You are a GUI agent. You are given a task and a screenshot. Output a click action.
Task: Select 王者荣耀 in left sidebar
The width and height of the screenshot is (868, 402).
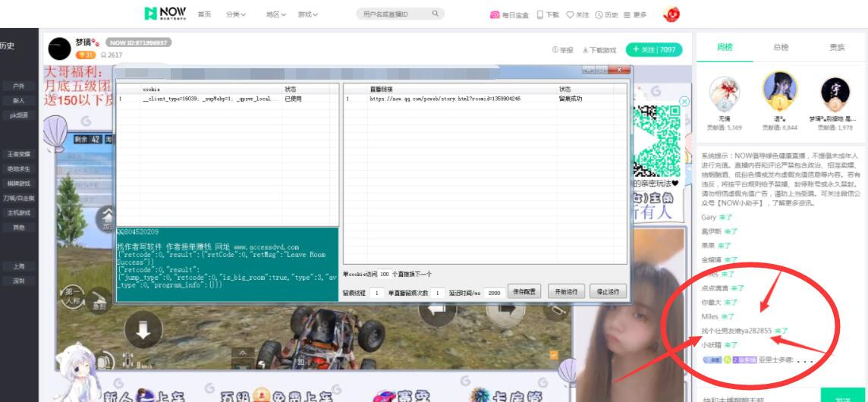[x=19, y=154]
